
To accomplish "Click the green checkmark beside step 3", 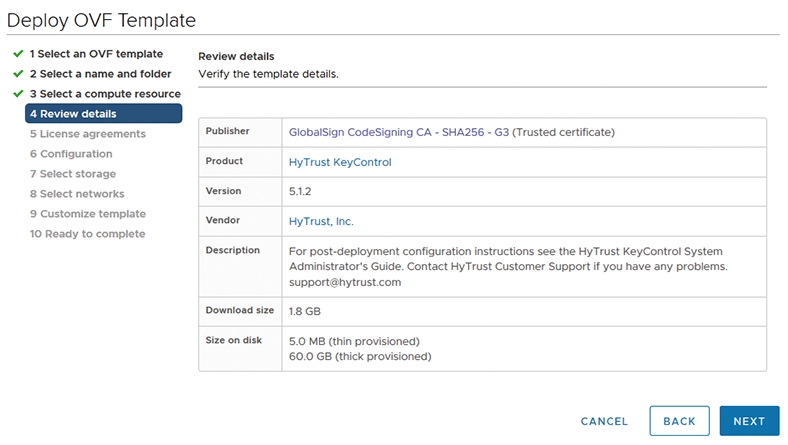I will coord(18,94).
